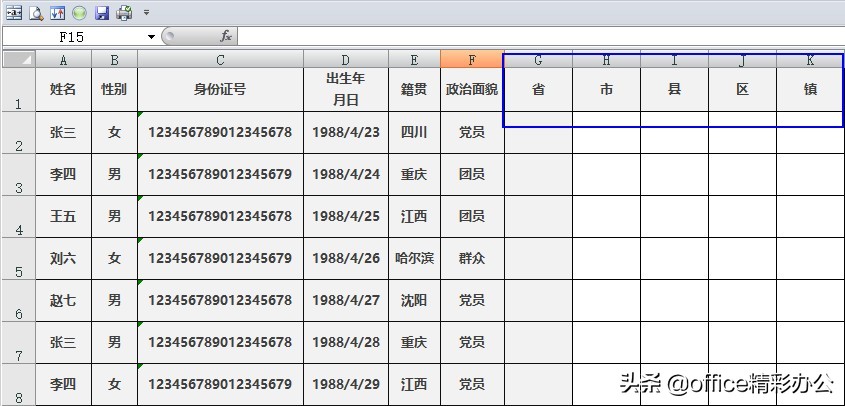Screen dimensions: 845x406
Task: Select the cell containing 群众
Action: [x=472, y=259]
